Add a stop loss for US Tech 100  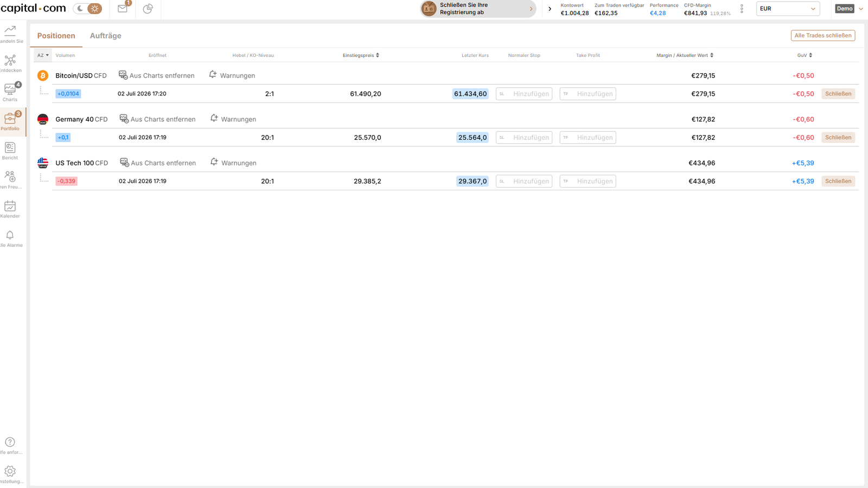click(524, 181)
